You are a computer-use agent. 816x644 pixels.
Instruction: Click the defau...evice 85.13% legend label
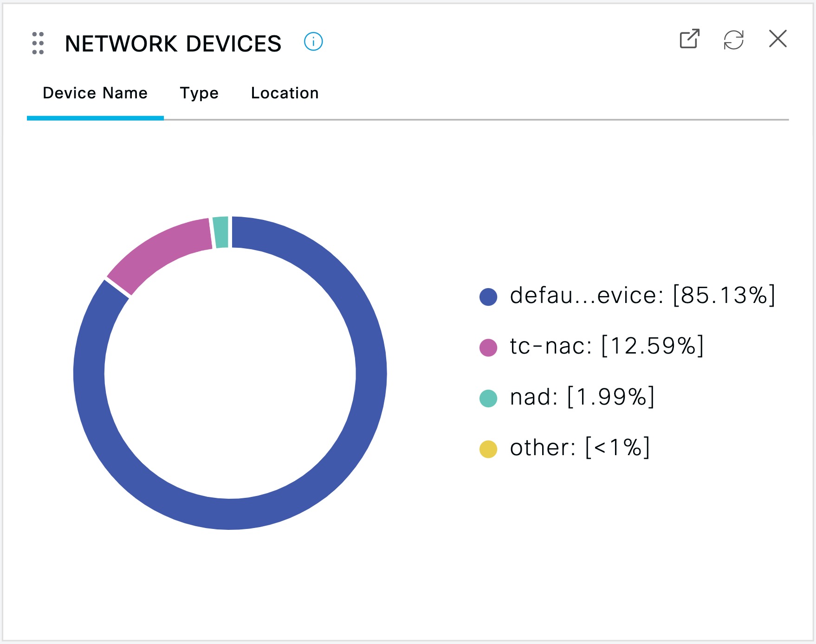coord(642,296)
